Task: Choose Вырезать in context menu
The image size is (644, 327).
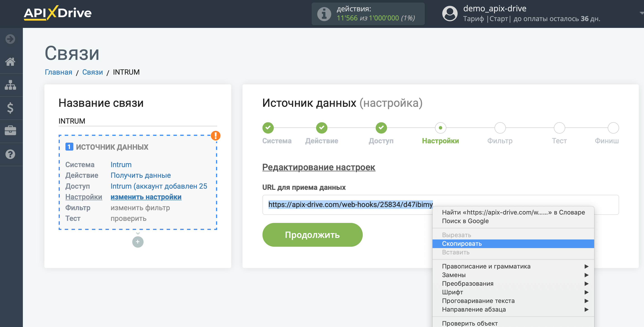Action: click(x=513, y=235)
